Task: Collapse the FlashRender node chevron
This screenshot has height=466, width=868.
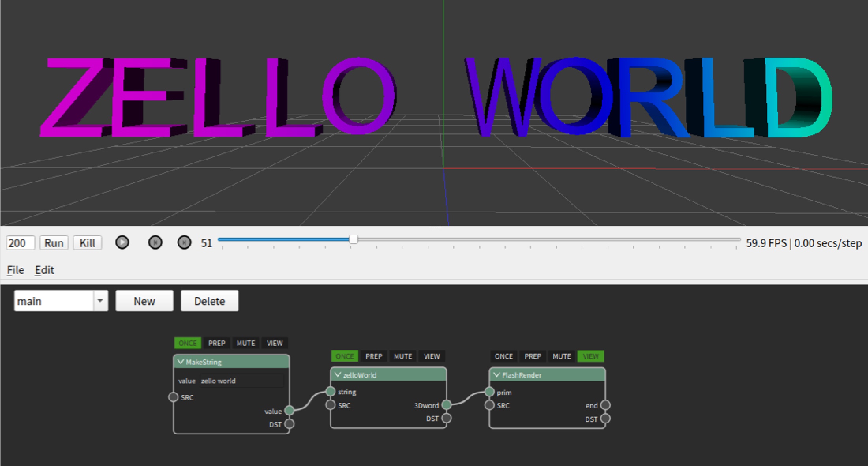Action: [497, 375]
